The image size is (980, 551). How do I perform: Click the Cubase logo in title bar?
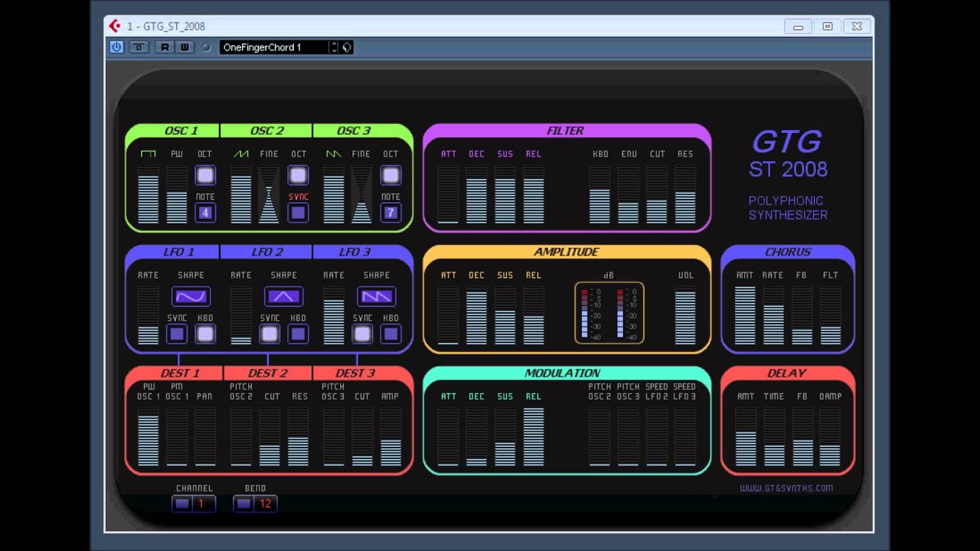coord(115,26)
